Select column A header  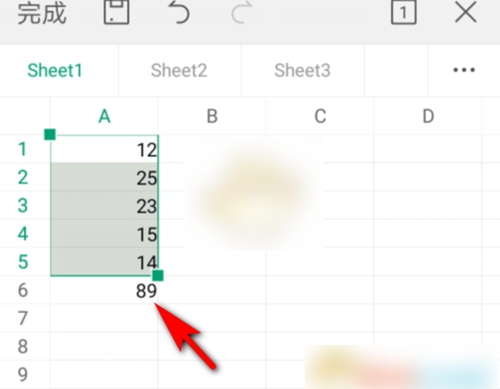pos(104,116)
